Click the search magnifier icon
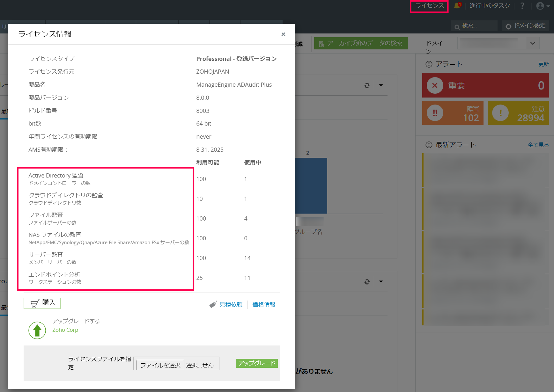Image resolution: width=554 pixels, height=392 pixels. pyautogui.click(x=457, y=27)
